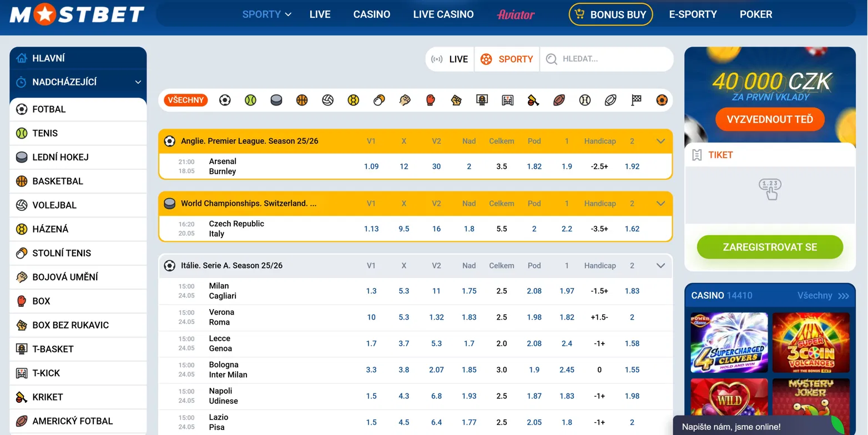Open the Arsenal vs Burnley match
Image resolution: width=868 pixels, height=435 pixels.
[x=223, y=166]
